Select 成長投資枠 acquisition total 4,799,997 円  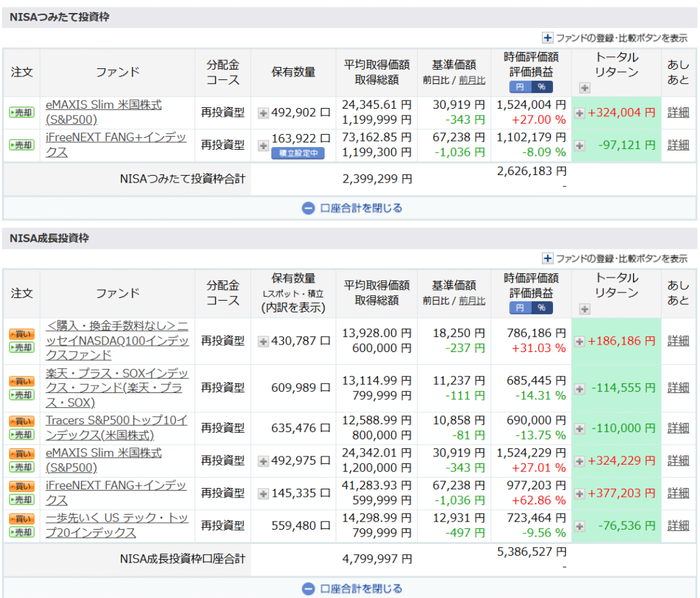[x=377, y=559]
